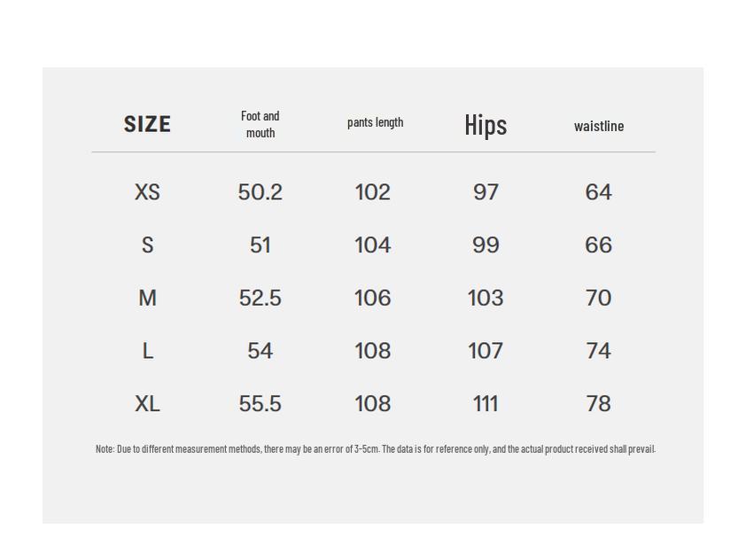The width and height of the screenshot is (746, 560).
Task: Choose the M size row label
Action: coord(147,299)
